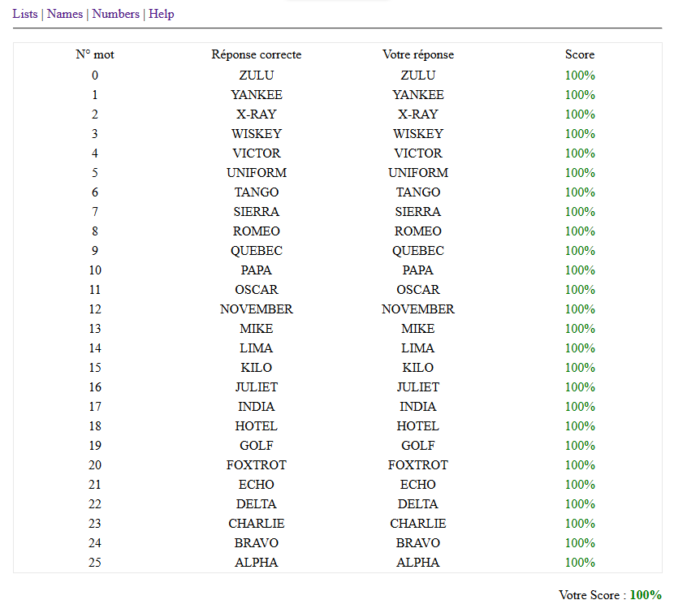The width and height of the screenshot is (700, 613).
Task: Click the 'Votre réponse' column header
Action: pyautogui.click(x=418, y=54)
